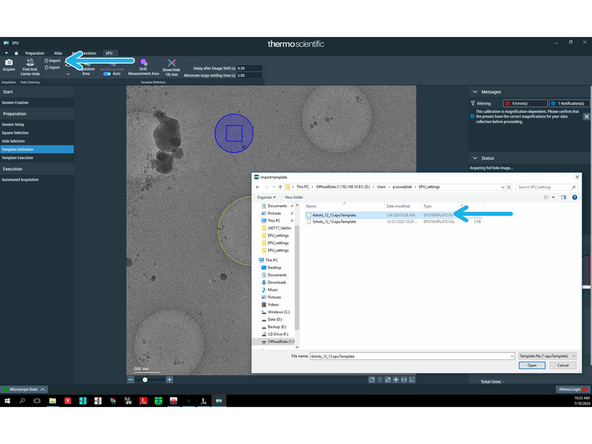Click the Athena Login button
The width and height of the screenshot is (592, 444).
point(572,389)
